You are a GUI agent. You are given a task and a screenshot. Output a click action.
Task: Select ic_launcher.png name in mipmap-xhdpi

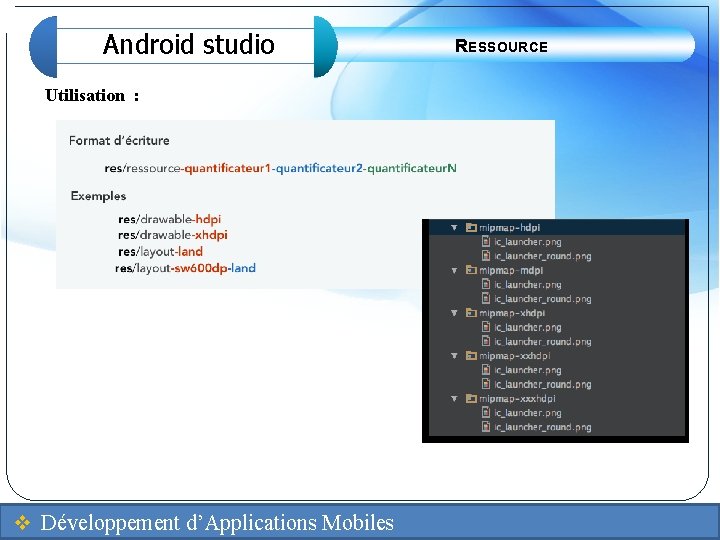528,327
